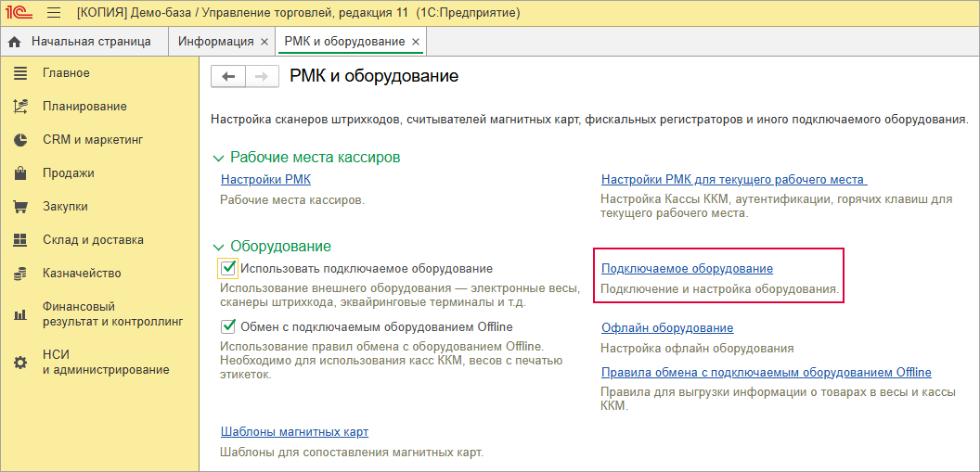Select Главное in the sidebar
This screenshot has height=472, width=980.
(x=66, y=73)
